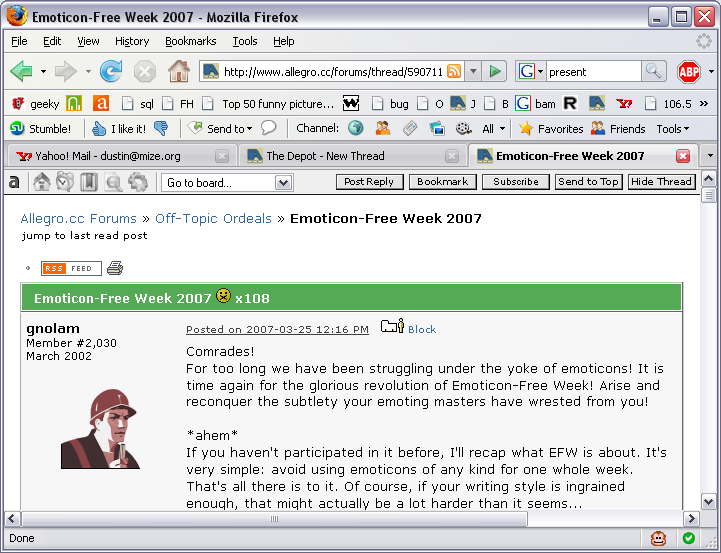
Task: Open the Go to board dropdown
Action: pyautogui.click(x=227, y=182)
